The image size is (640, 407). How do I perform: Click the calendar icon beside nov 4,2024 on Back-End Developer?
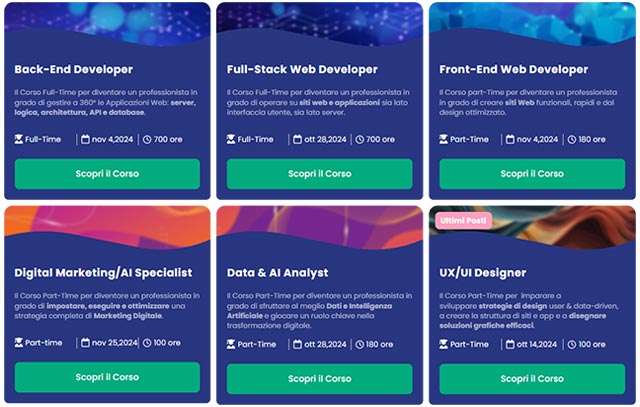pyautogui.click(x=85, y=140)
